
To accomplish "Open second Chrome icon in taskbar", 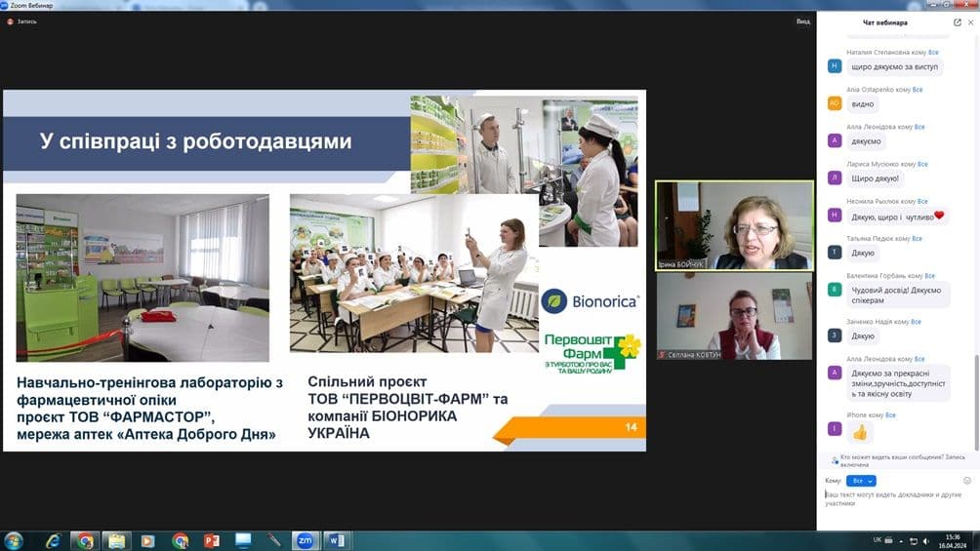I will [180, 540].
